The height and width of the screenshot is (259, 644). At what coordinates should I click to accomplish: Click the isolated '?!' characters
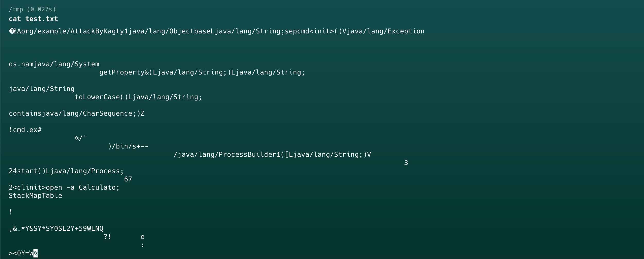tap(107, 237)
